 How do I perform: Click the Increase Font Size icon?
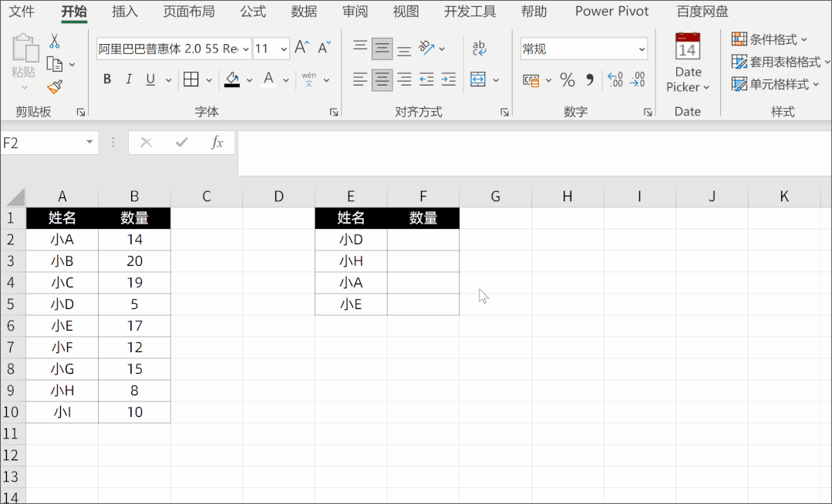(302, 48)
